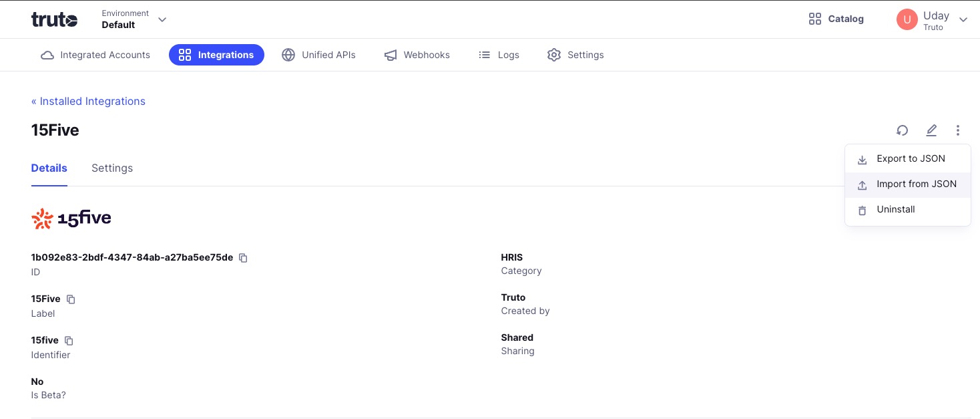Click the Uday user avatar
Viewport: 980px width, 419px height.
(907, 19)
